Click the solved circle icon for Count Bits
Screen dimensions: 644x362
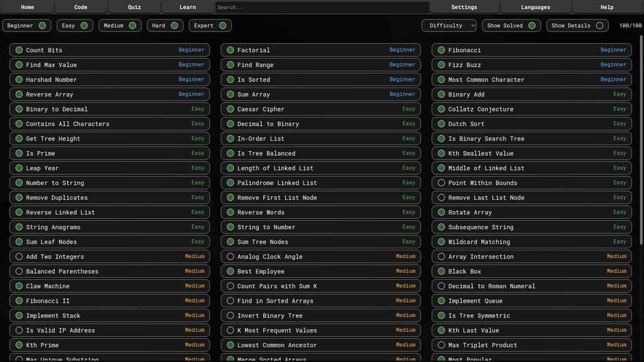[19, 50]
